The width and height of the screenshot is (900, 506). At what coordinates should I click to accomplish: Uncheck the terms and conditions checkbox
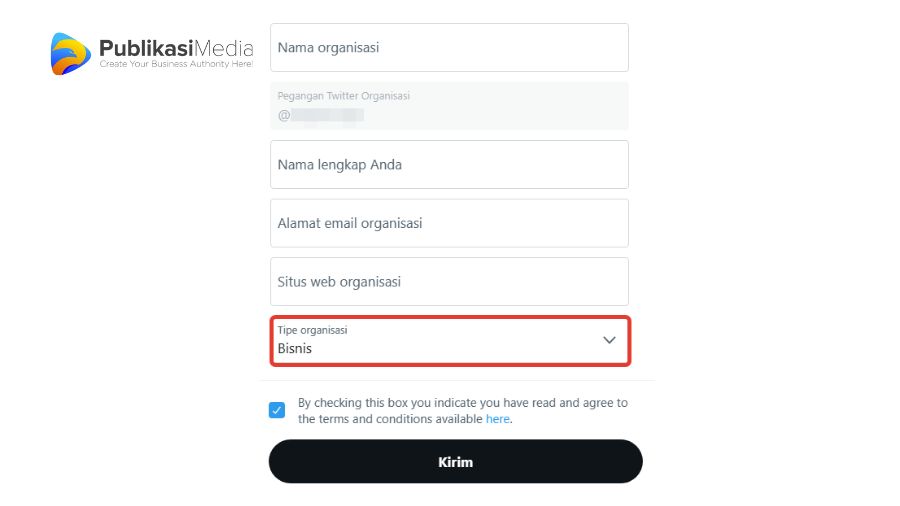point(277,410)
